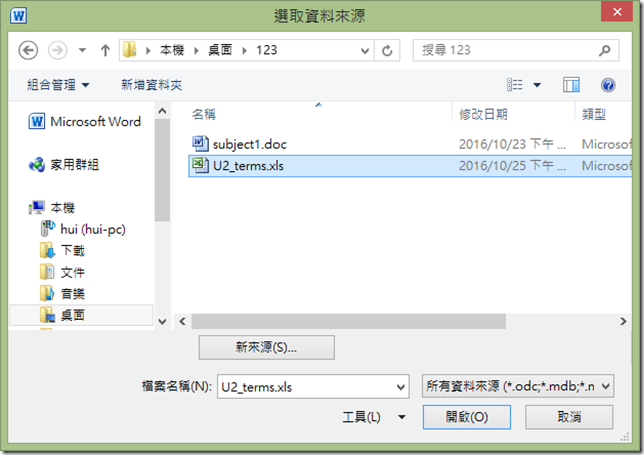Click the 新來源(S)... button

click(x=267, y=347)
